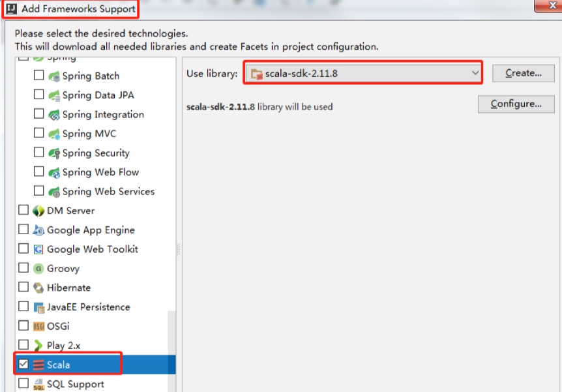Select the Google App Engine label
Viewport: 562px width, 392px height.
tap(91, 230)
